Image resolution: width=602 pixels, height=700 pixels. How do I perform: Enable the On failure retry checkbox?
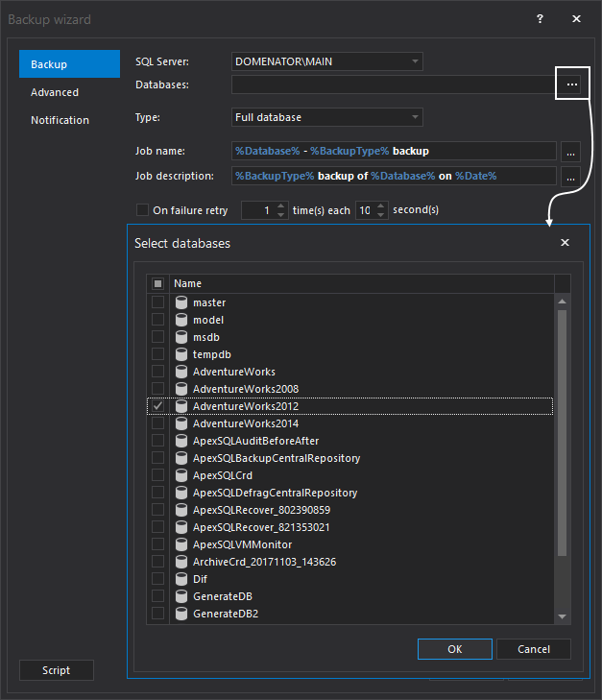pos(142,210)
